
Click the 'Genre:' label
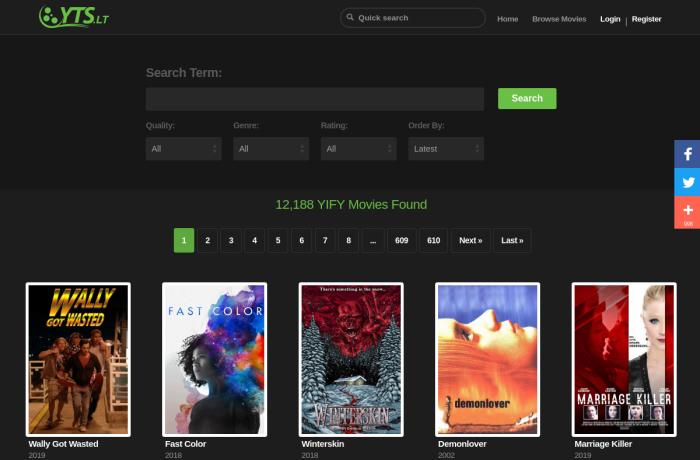[x=246, y=125]
